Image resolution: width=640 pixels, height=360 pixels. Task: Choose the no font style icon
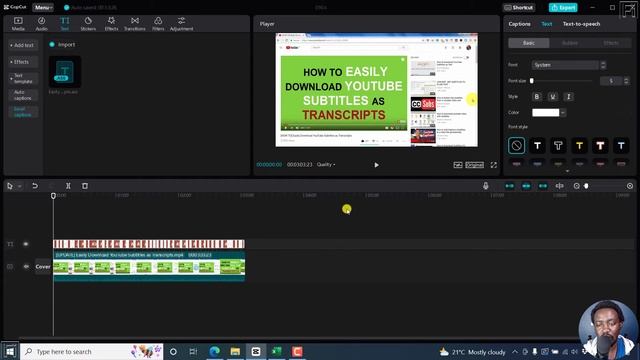pyautogui.click(x=516, y=145)
